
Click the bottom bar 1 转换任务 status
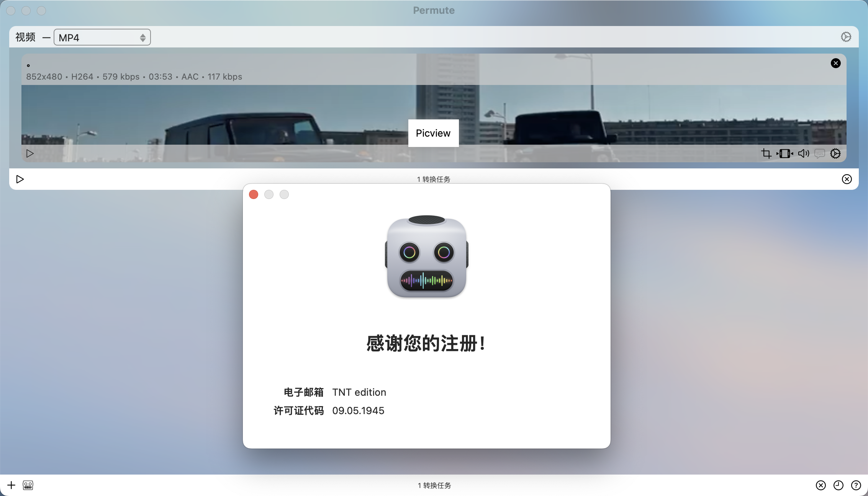[434, 485]
